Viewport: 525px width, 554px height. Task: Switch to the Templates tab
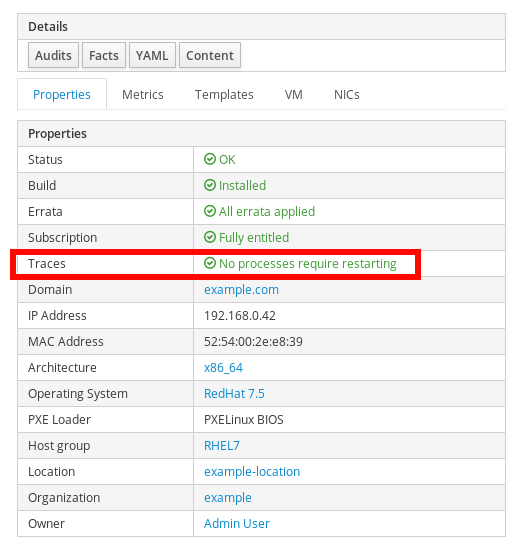click(224, 94)
